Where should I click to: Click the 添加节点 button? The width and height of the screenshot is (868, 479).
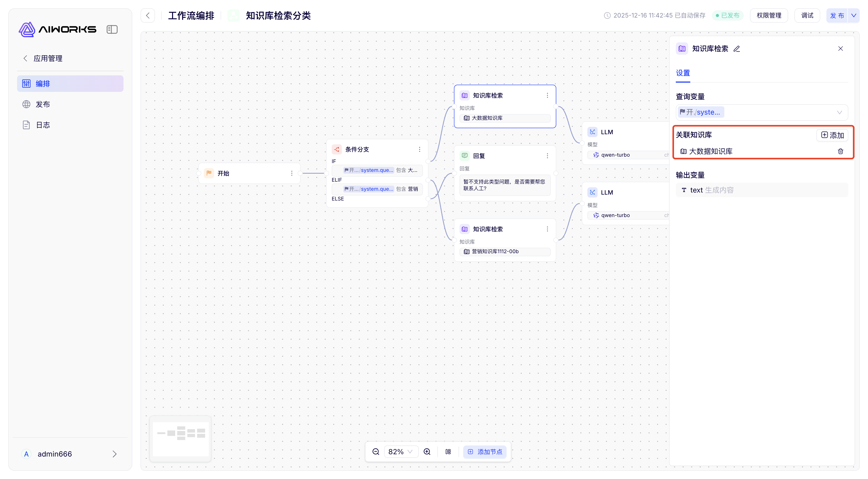click(485, 452)
